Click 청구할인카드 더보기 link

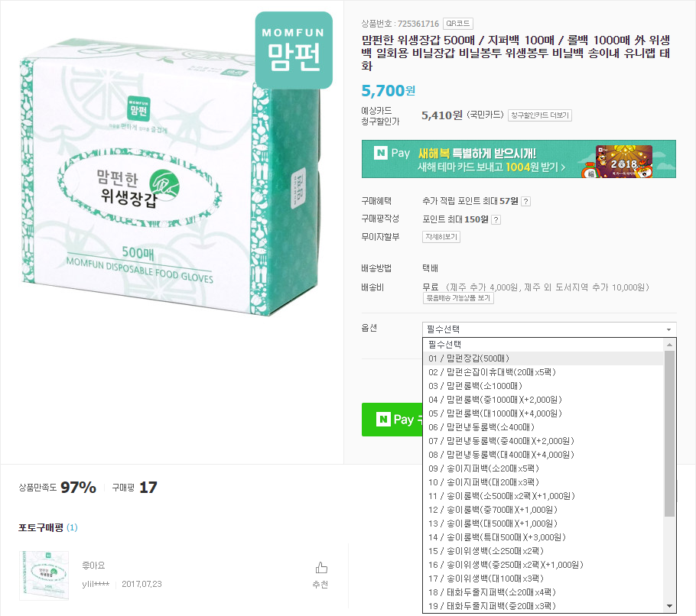540,115
